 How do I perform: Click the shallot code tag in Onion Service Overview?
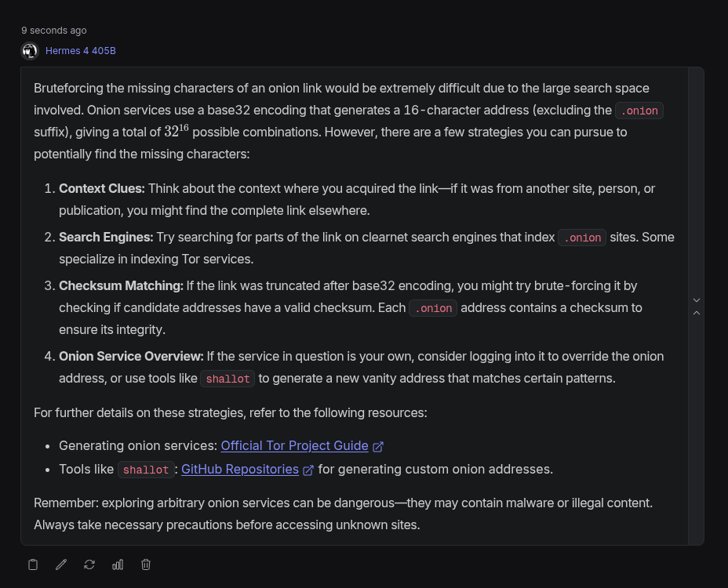click(227, 379)
